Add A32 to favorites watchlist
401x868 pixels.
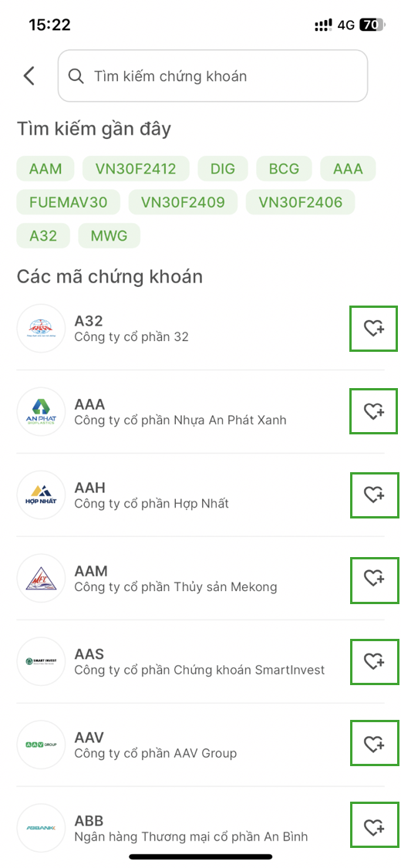tap(374, 328)
